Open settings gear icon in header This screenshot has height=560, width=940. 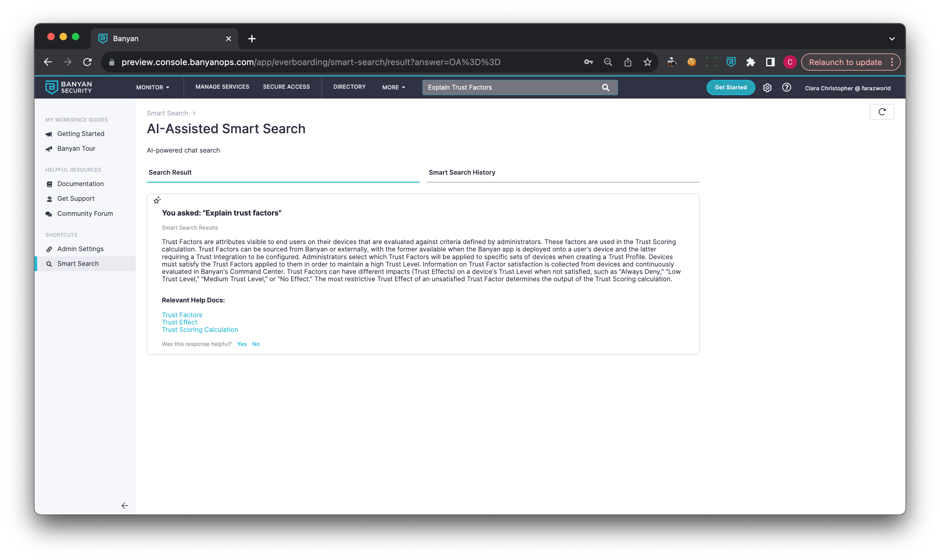point(767,88)
